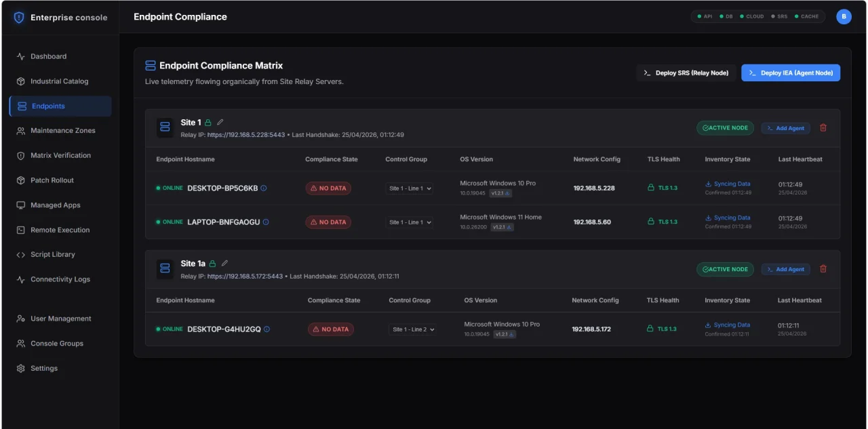Click the Enterprise console shield logo
The width and height of the screenshot is (868, 429).
coord(19,18)
